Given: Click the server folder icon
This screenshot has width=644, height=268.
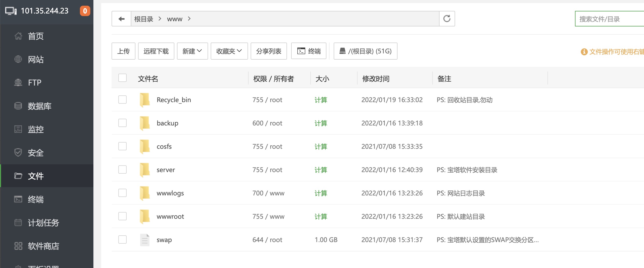Looking at the screenshot, I should [x=145, y=170].
